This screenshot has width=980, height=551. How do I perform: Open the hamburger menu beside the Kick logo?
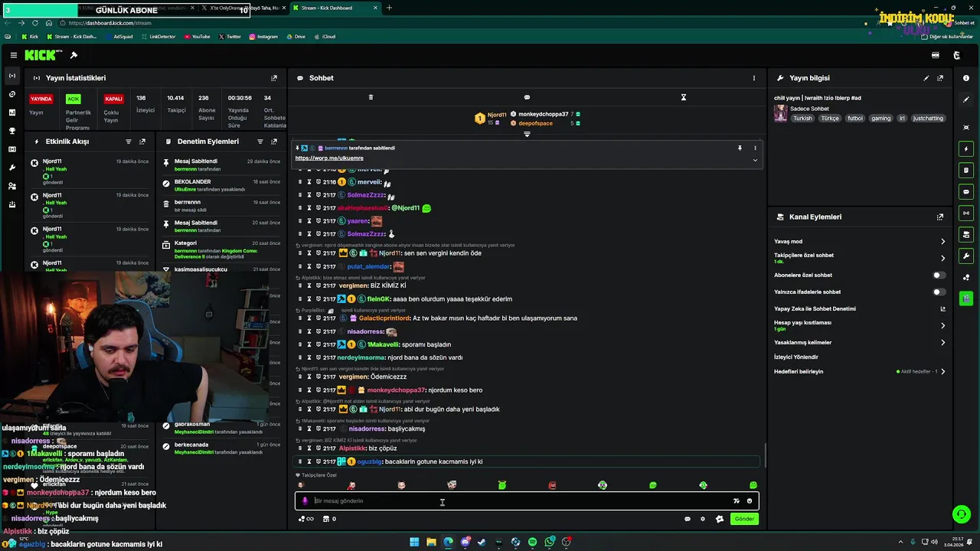coord(14,55)
